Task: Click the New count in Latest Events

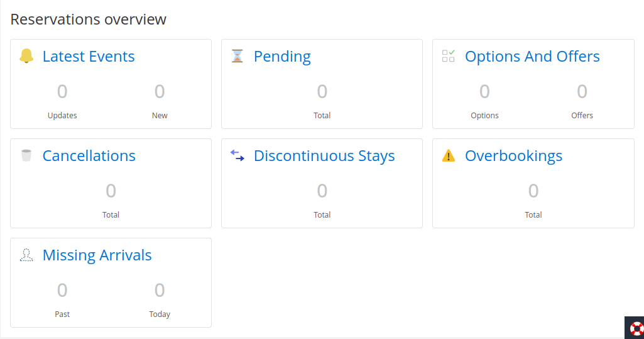Action: click(160, 92)
